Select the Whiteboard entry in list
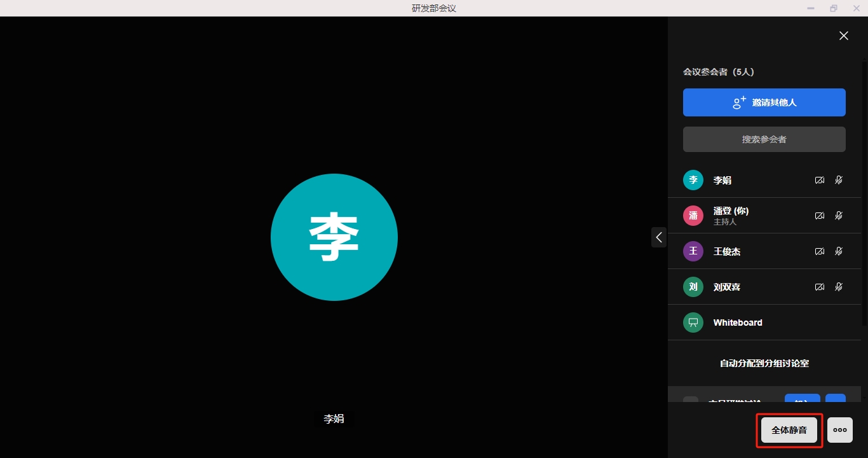The image size is (868, 458). [738, 323]
